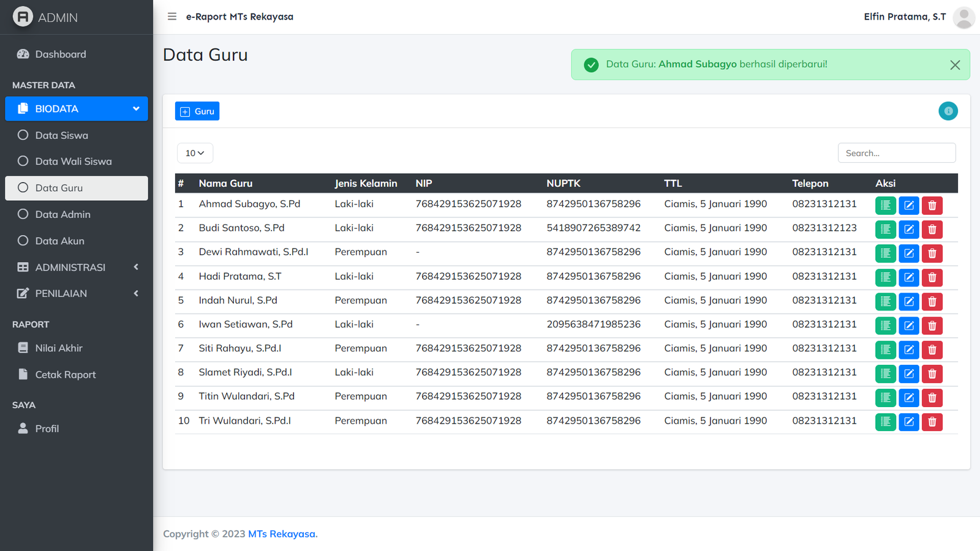Viewport: 980px width, 551px height.
Task: Dismiss the success notification alert
Action: coord(954,65)
